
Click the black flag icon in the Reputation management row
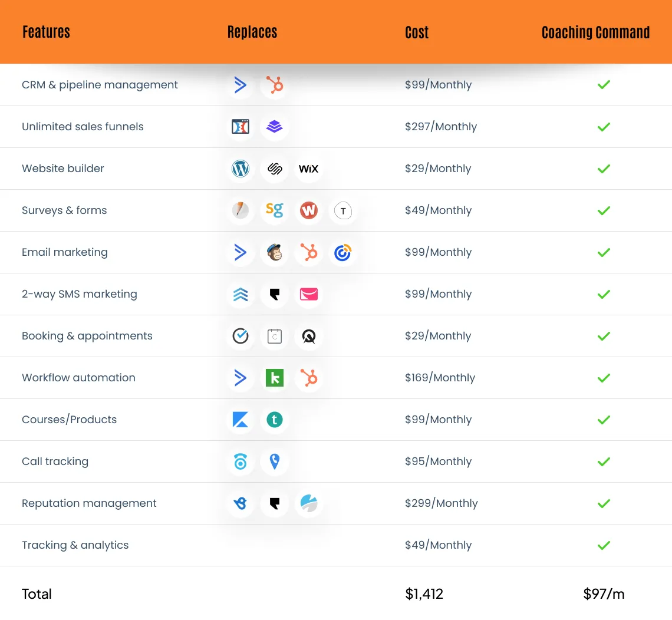tap(275, 503)
